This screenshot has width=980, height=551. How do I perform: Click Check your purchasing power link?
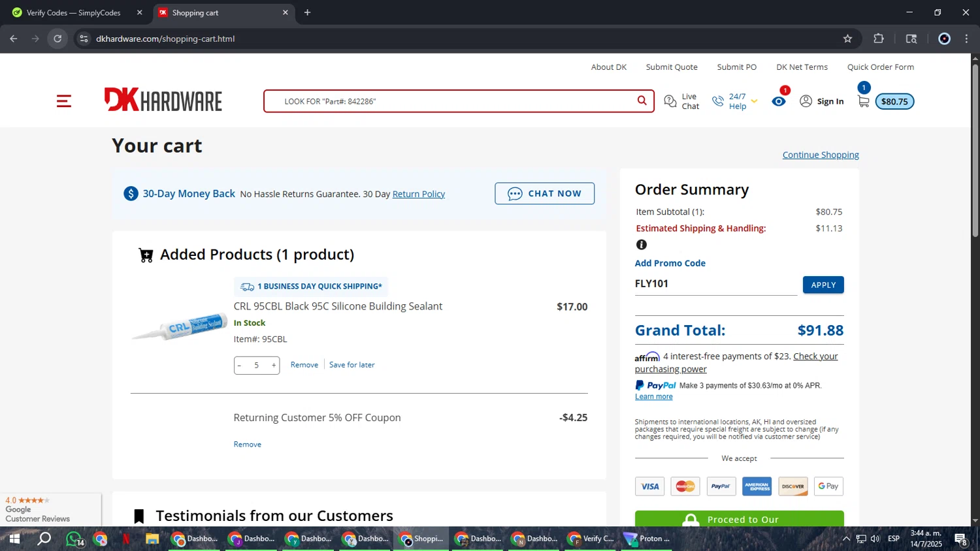[736, 362]
